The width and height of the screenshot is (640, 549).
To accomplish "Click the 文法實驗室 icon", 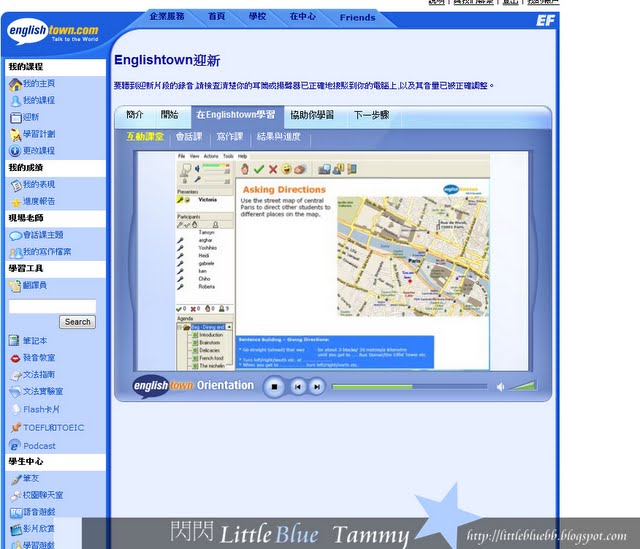I will (15, 392).
